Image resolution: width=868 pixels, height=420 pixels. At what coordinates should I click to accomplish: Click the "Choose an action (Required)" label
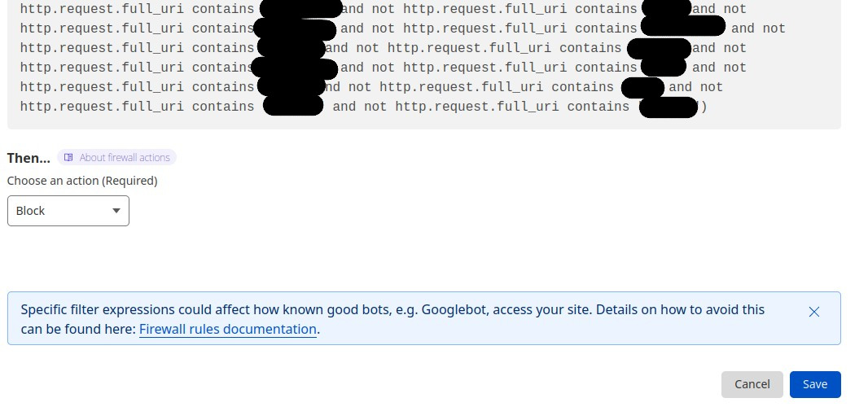coord(82,181)
